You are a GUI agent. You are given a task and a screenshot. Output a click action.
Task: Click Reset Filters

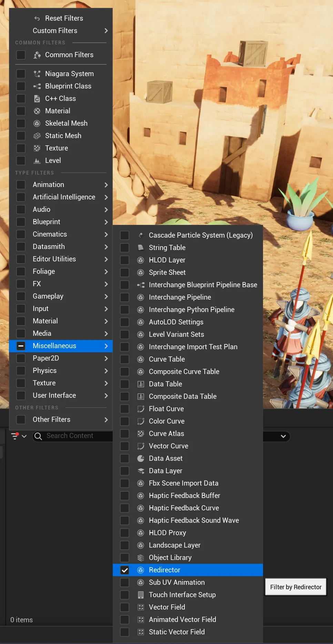pyautogui.click(x=61, y=18)
